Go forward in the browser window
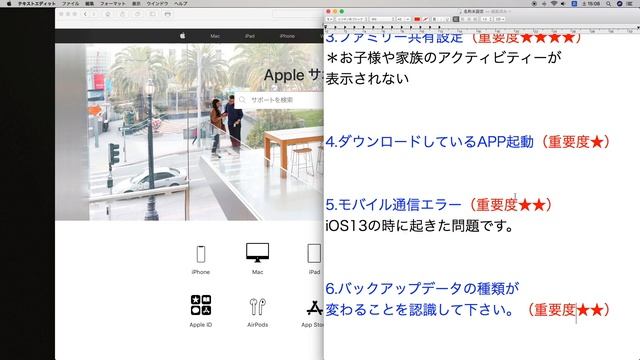 [93, 14]
